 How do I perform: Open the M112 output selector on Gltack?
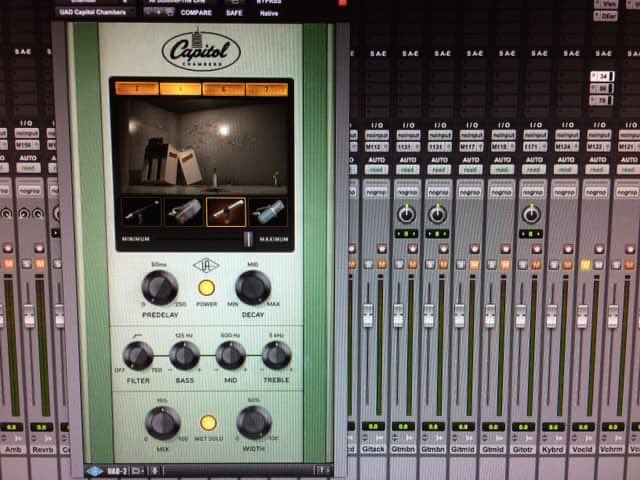376,147
